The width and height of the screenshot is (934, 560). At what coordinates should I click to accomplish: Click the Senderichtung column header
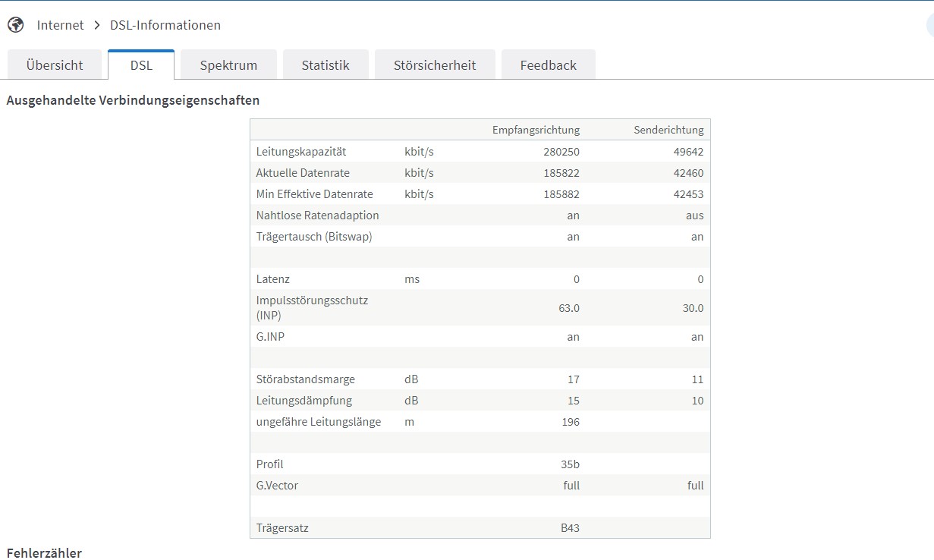click(668, 130)
